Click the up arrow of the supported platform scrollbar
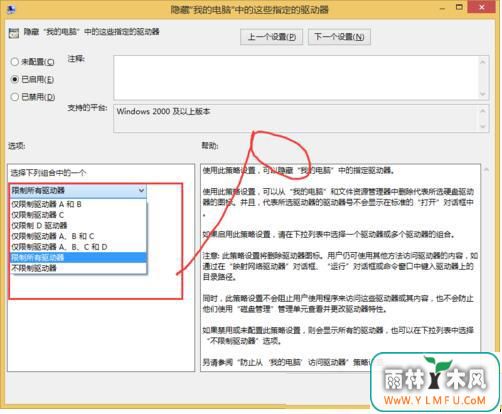The width and height of the screenshot is (502, 414). 483,111
